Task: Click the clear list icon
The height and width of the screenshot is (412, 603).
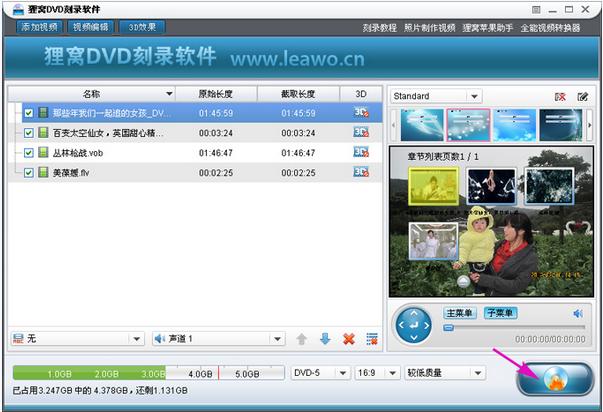Action: (372, 339)
